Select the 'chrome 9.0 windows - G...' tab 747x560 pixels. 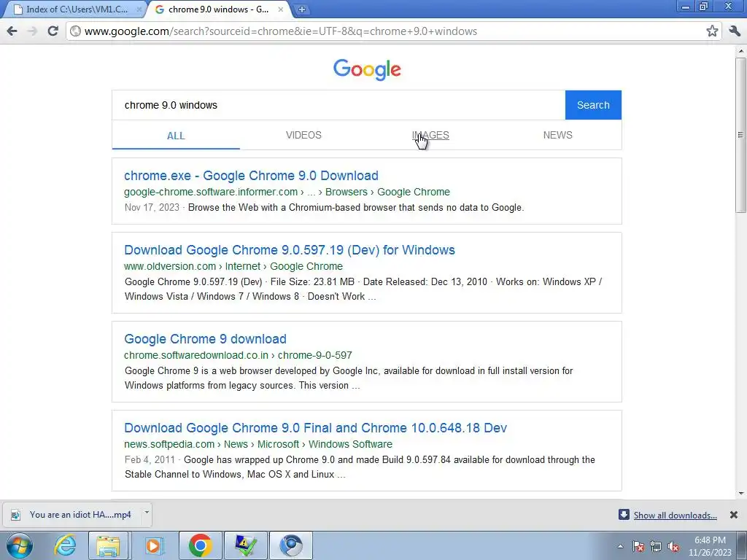pyautogui.click(x=219, y=9)
